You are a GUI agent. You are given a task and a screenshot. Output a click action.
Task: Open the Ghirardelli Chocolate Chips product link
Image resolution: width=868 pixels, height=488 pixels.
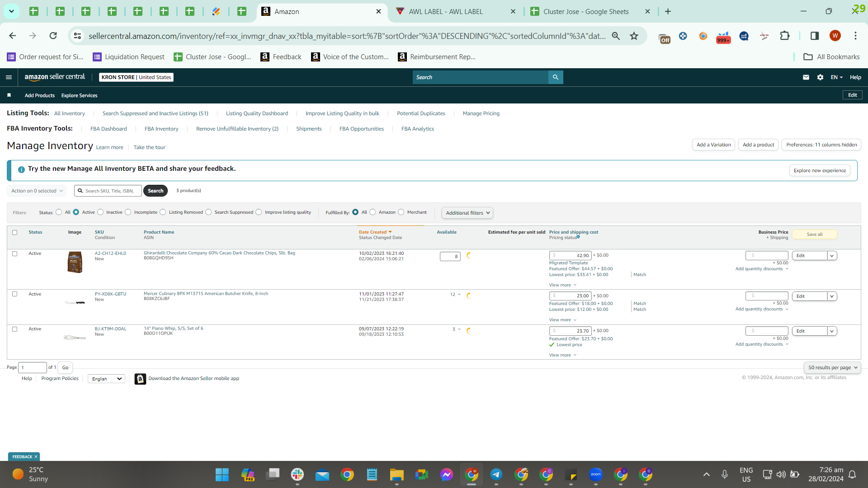(219, 253)
